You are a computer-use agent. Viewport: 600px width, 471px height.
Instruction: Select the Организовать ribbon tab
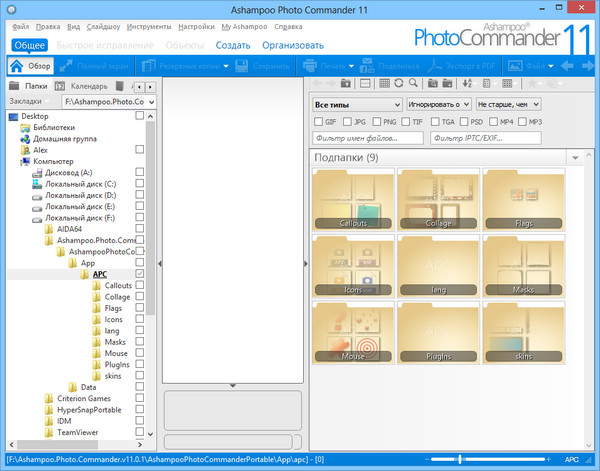click(x=293, y=45)
